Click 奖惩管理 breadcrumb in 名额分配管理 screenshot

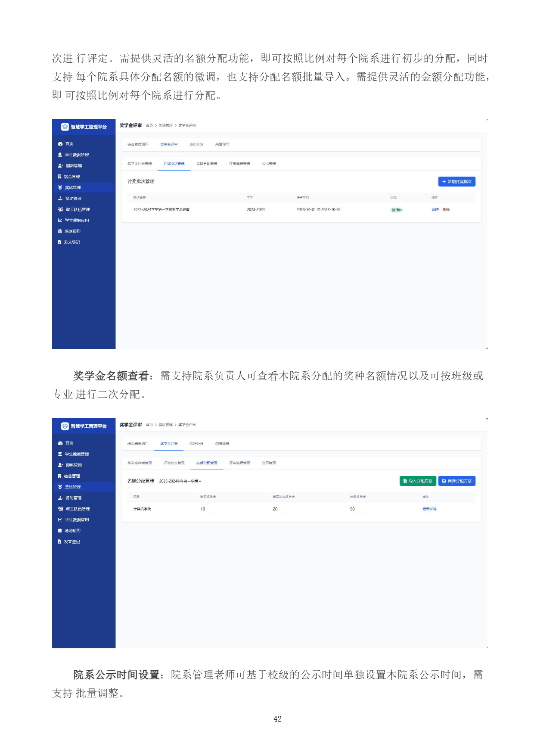165,425
